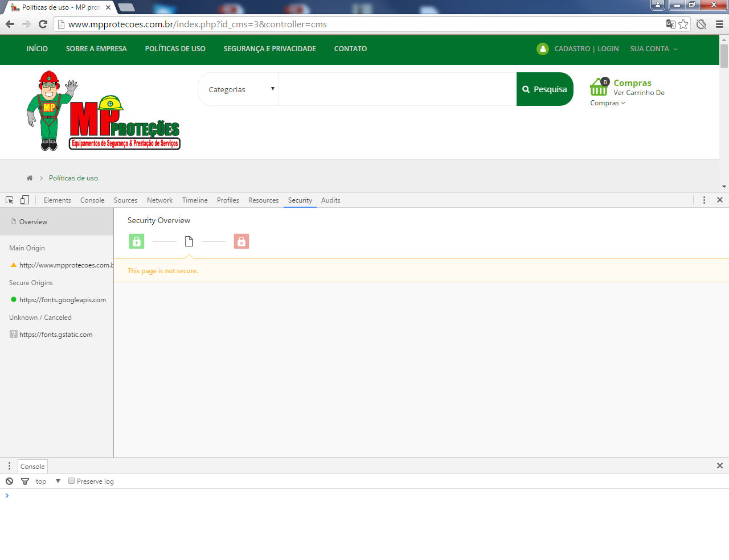Switch to the Resources tab
This screenshot has height=560, width=729.
tap(263, 200)
